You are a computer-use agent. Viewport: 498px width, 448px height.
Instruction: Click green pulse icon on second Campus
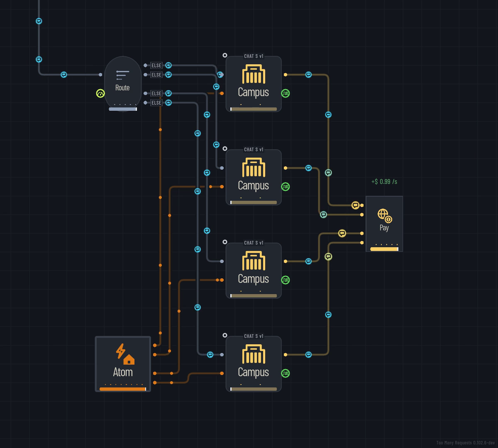coord(286,187)
